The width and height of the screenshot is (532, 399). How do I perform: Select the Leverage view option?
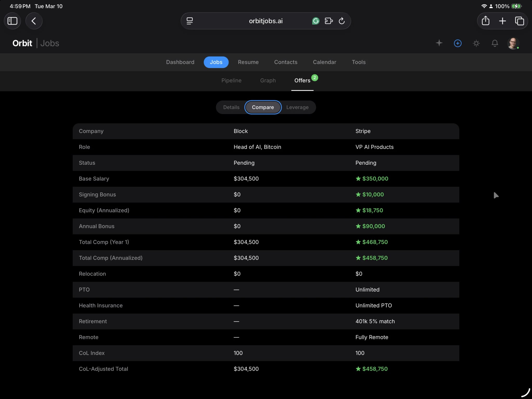[297, 107]
